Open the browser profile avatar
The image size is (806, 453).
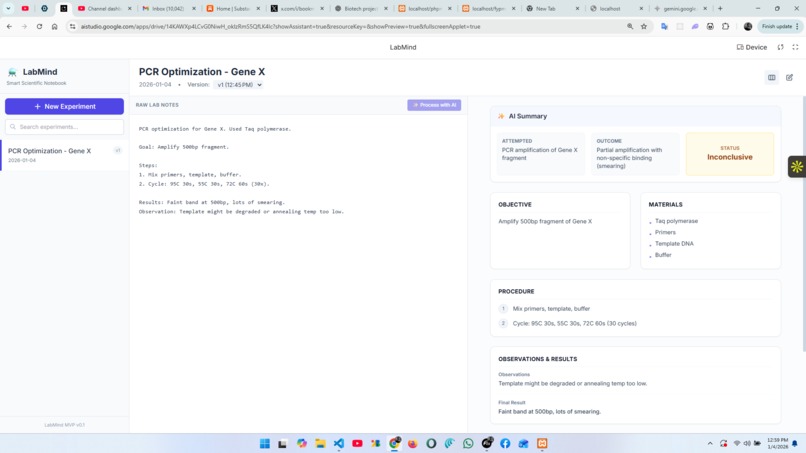[x=748, y=27]
